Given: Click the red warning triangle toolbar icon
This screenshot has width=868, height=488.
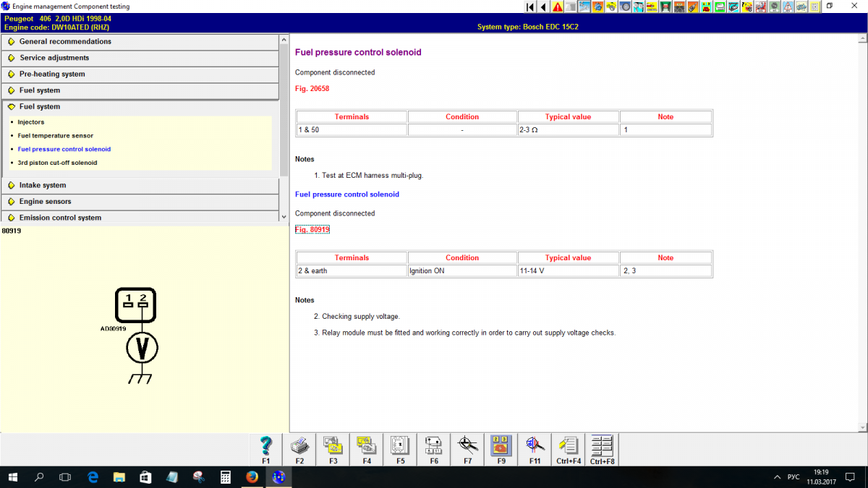Looking at the screenshot, I should click(558, 7).
